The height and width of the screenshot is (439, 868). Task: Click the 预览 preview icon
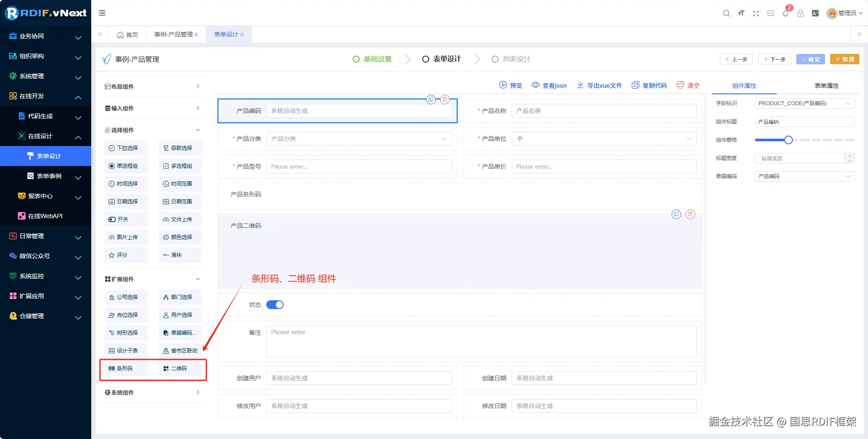point(511,85)
